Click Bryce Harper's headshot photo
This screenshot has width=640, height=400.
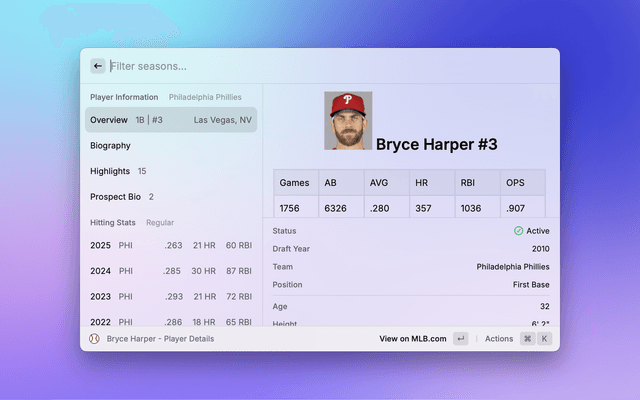point(348,121)
